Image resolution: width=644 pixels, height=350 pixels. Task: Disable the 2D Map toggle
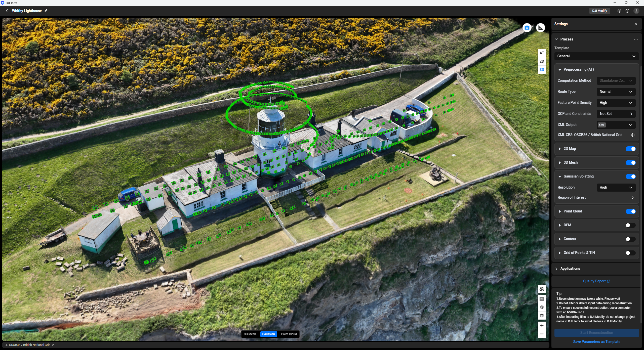(630, 149)
